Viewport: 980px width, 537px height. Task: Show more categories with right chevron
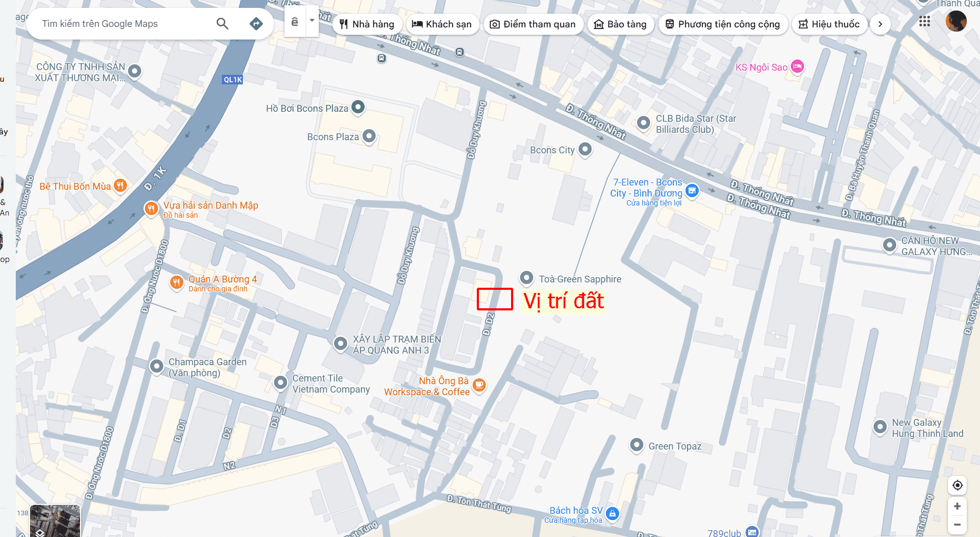880,24
